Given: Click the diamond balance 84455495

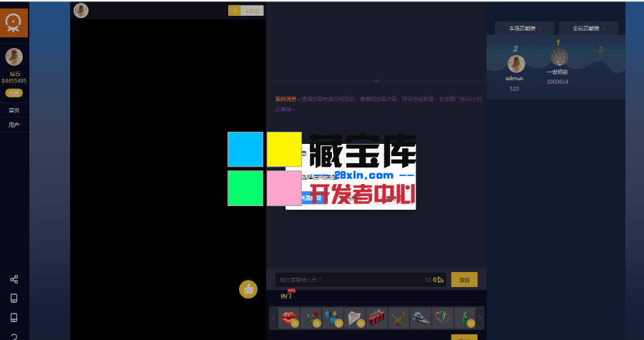Looking at the screenshot, I should (14, 81).
